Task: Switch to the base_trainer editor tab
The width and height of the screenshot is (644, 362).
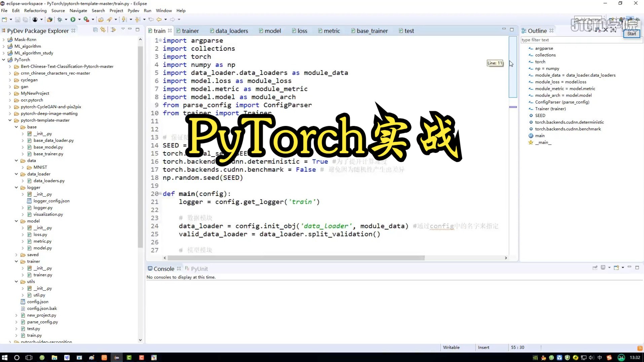Action: click(x=369, y=31)
